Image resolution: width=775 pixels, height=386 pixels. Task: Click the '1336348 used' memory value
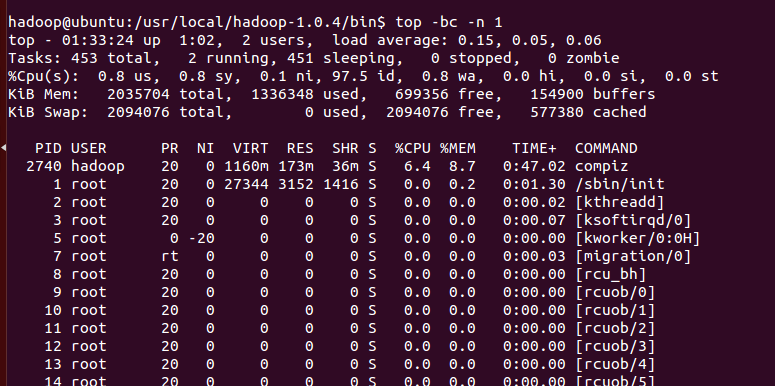point(309,94)
